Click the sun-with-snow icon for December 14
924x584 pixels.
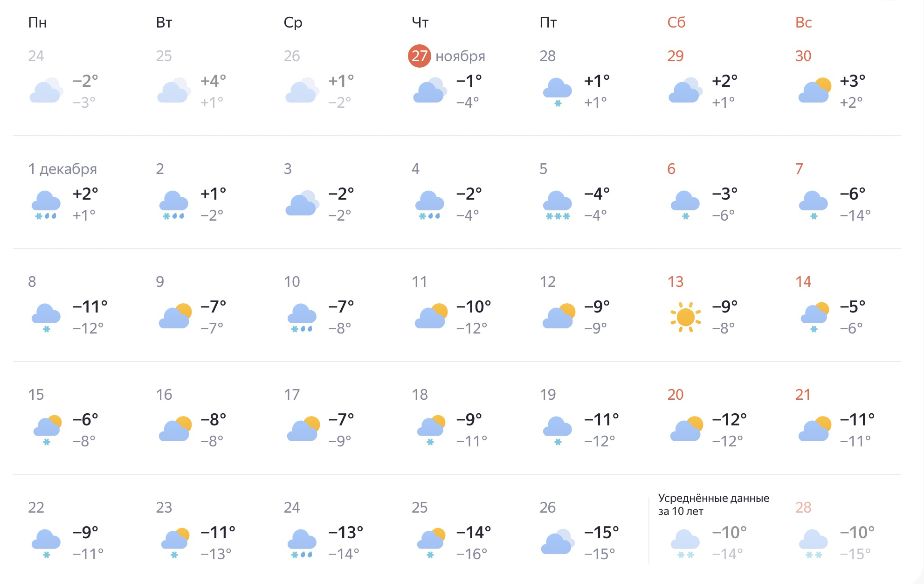click(814, 317)
